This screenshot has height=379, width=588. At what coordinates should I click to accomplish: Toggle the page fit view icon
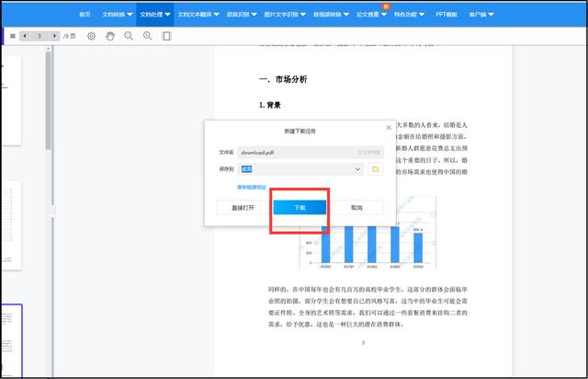166,36
